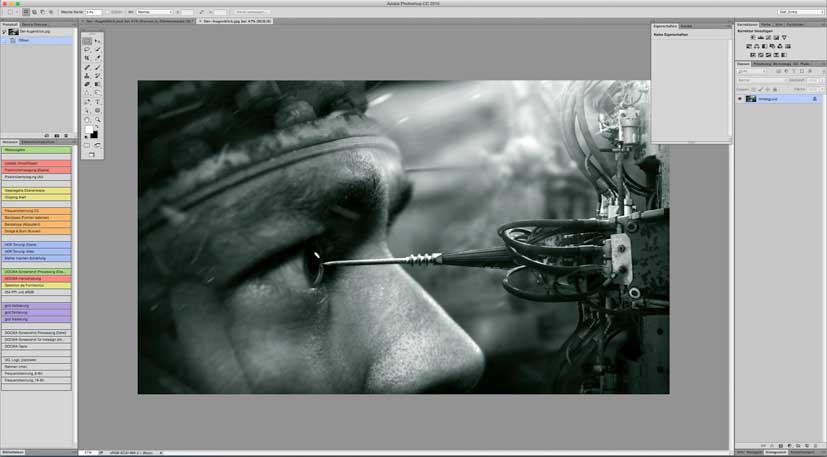The image size is (827, 457).
Task: Select the History Brush tool
Action: [98, 75]
